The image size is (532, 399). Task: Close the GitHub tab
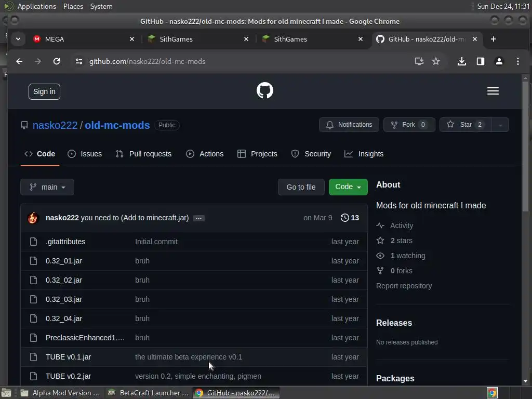[475, 39]
